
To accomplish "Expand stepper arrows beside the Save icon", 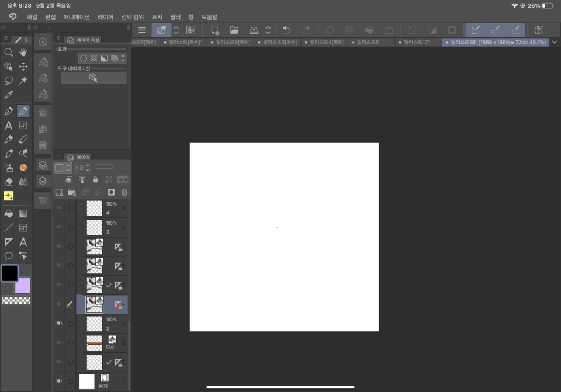I will 268,30.
